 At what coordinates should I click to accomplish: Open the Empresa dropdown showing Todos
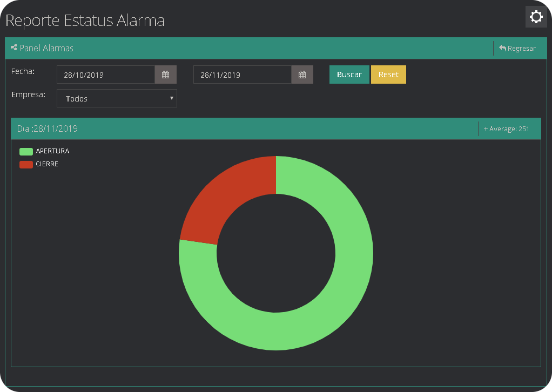point(117,98)
